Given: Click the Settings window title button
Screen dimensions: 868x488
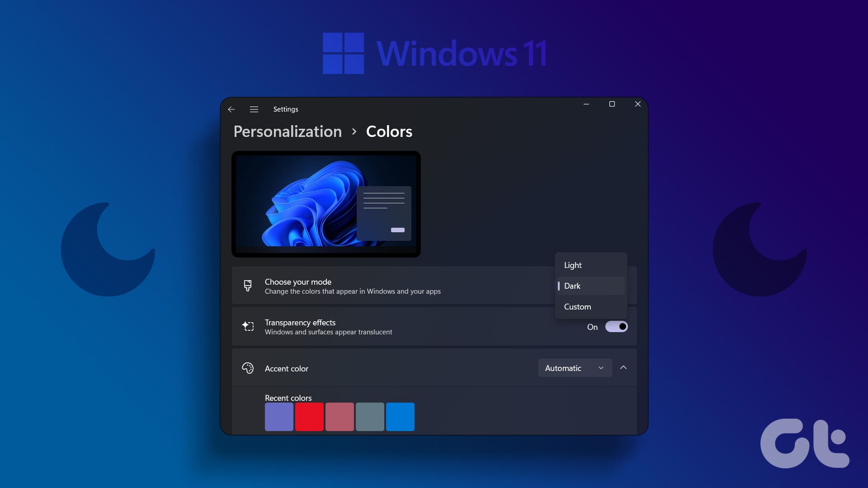Looking at the screenshot, I should pyautogui.click(x=286, y=109).
